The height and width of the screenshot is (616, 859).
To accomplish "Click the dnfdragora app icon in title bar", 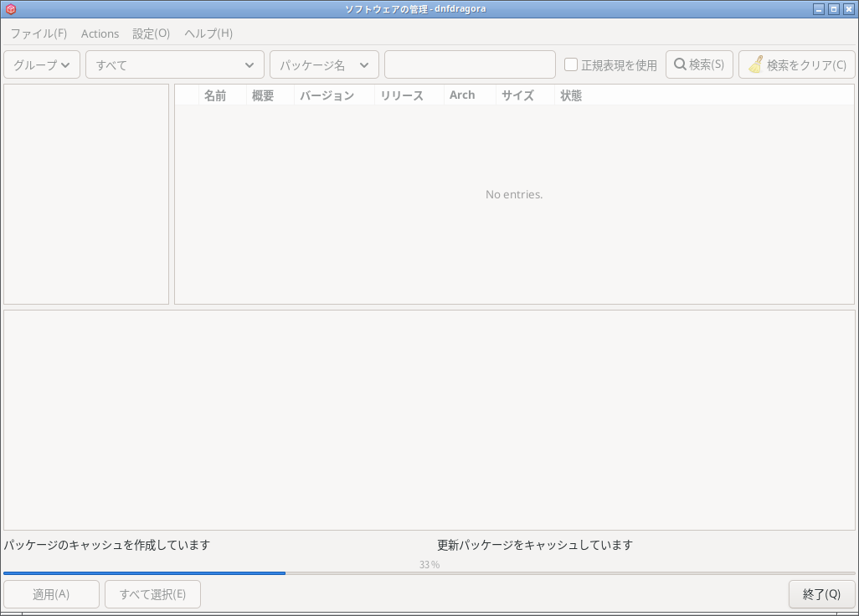I will coord(11,9).
